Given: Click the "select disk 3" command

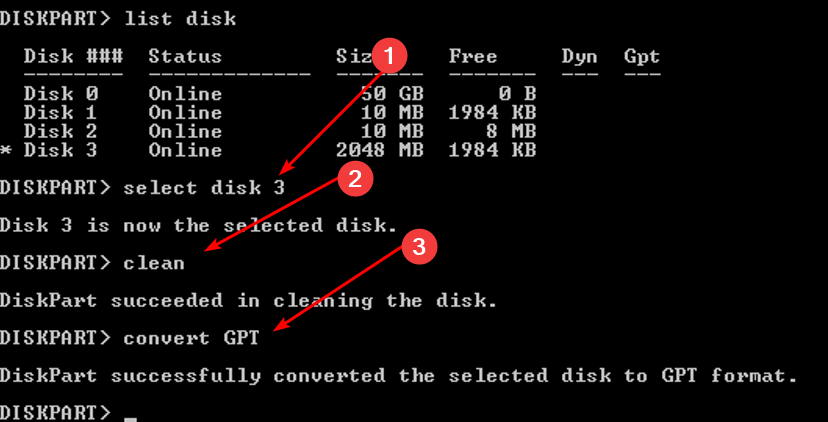Looking at the screenshot, I should (x=204, y=187).
